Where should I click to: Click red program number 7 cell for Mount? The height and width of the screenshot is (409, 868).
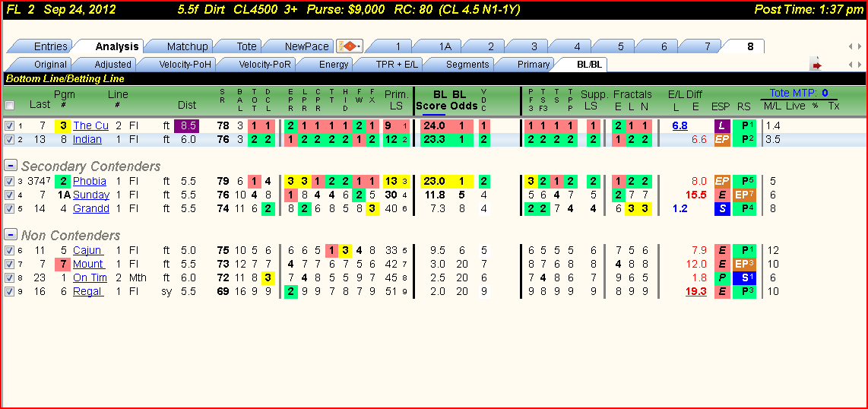(x=64, y=264)
